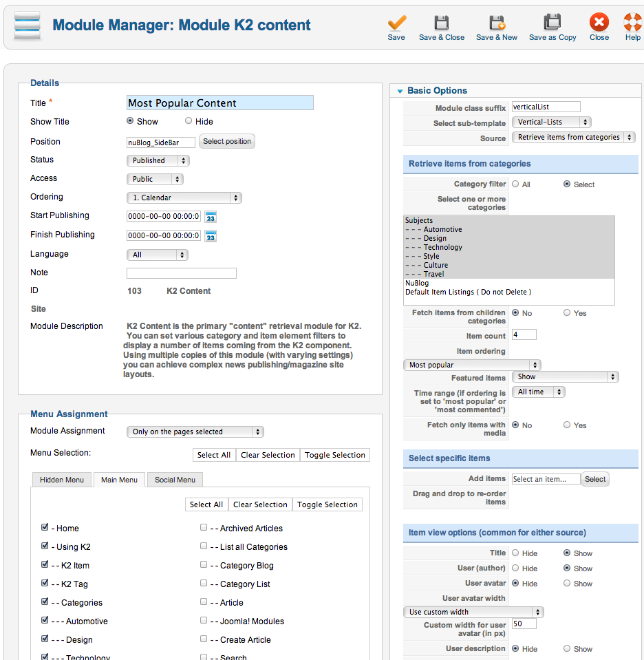This screenshot has width=644, height=660.
Task: Click the Position input field
Action: tap(161, 142)
